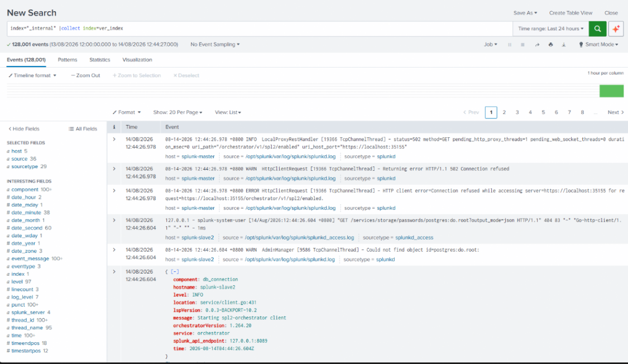
Task: Expand the splunkd_access GET event row
Action: click(114, 220)
